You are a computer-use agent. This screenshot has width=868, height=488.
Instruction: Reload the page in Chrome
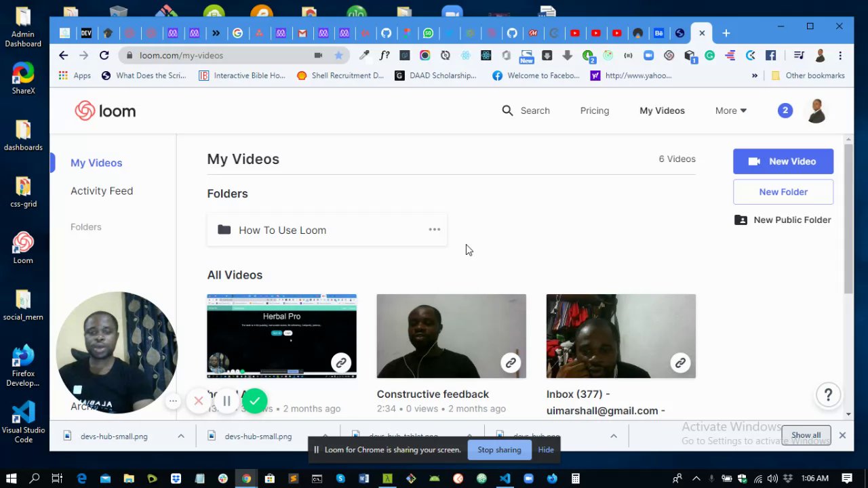click(x=104, y=56)
